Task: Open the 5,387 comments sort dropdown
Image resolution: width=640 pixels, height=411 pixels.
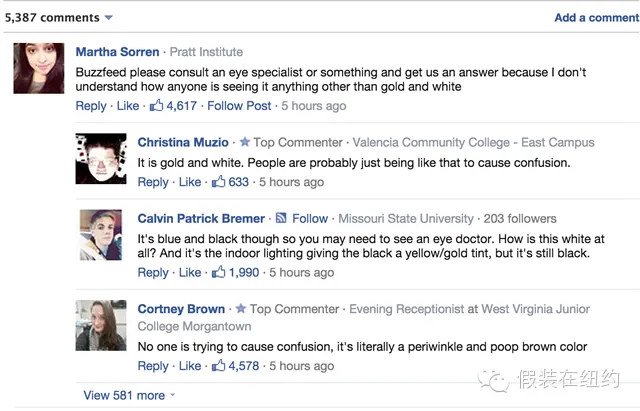Action: click(x=109, y=18)
